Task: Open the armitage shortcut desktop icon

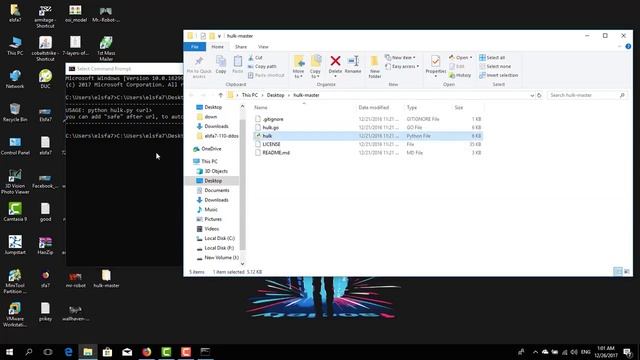Action: [45, 16]
